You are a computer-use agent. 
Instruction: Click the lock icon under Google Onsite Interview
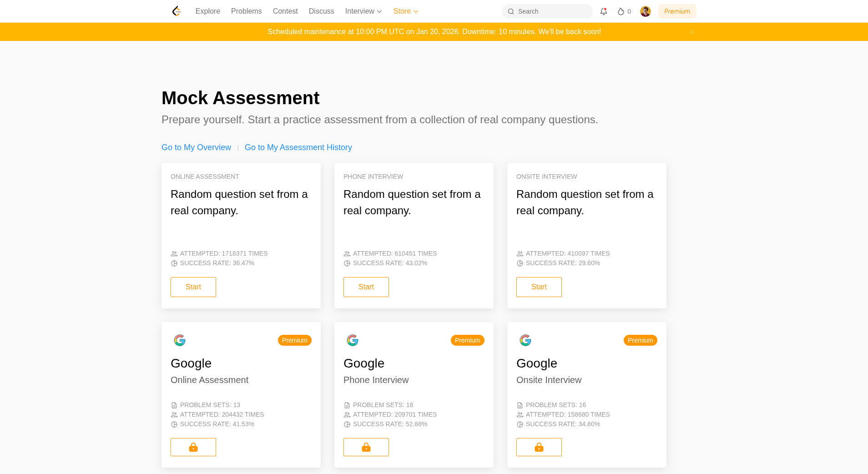point(539,447)
